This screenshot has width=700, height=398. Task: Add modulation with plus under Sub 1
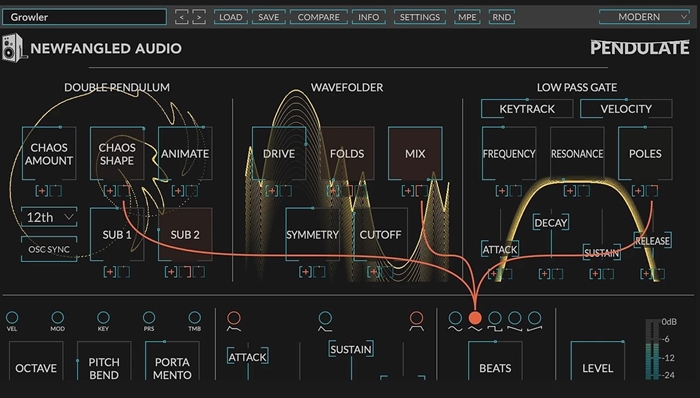tap(110, 271)
